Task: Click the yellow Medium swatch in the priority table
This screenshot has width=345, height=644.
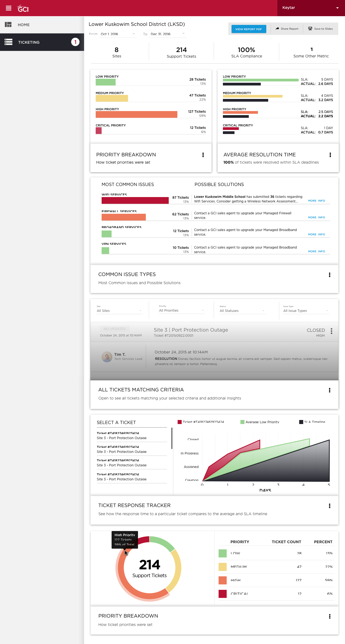Action: pyautogui.click(x=223, y=567)
